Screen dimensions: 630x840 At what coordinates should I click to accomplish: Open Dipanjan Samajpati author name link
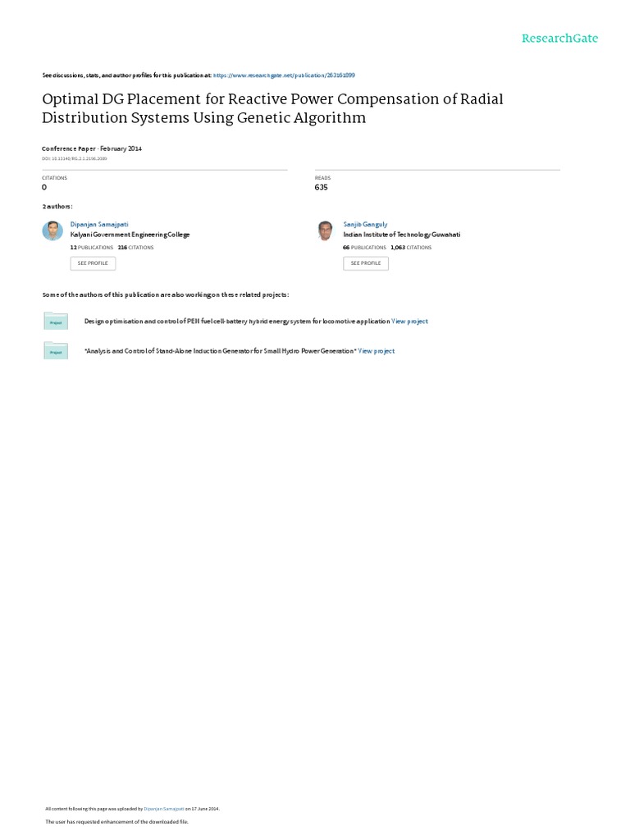pyautogui.click(x=99, y=224)
